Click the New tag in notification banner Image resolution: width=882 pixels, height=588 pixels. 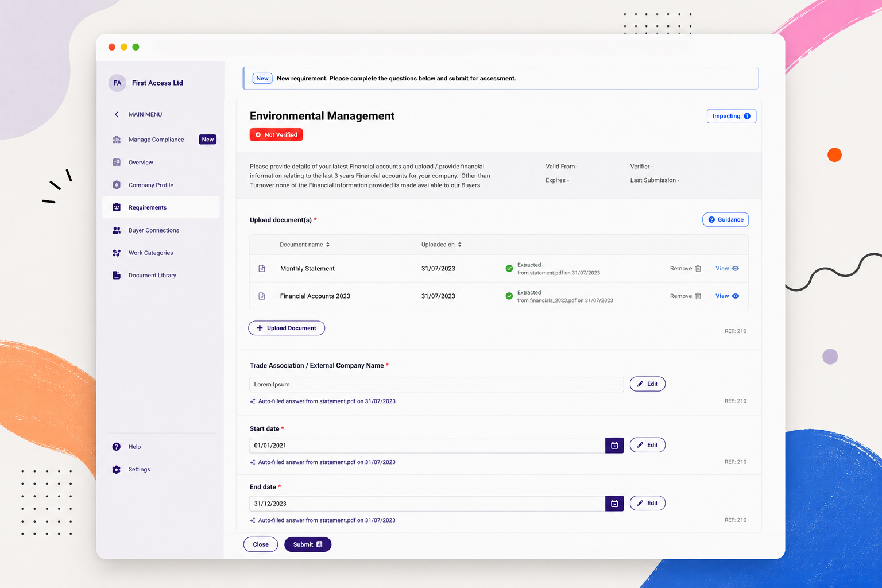pos(262,78)
